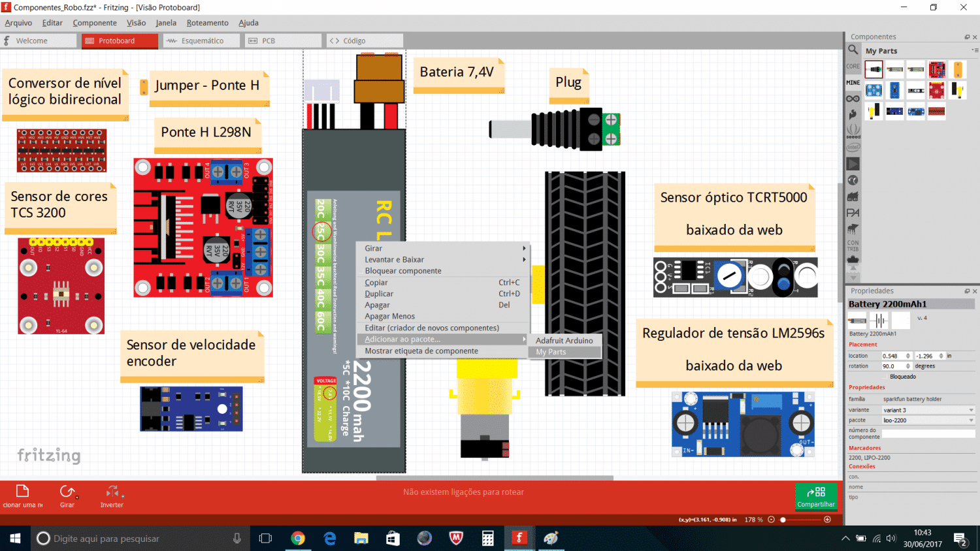Switch to the Welcome tab

click(x=39, y=40)
